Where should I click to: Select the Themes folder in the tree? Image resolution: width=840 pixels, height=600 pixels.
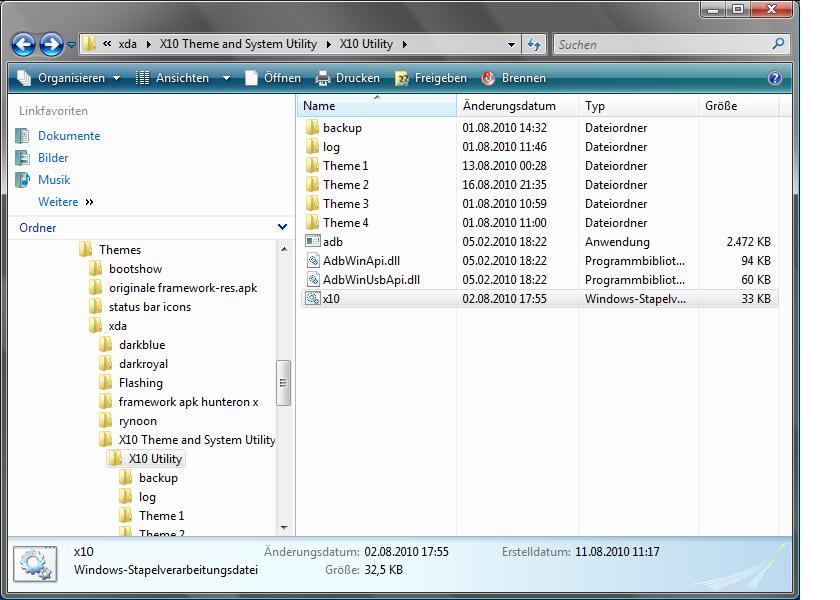click(x=119, y=250)
